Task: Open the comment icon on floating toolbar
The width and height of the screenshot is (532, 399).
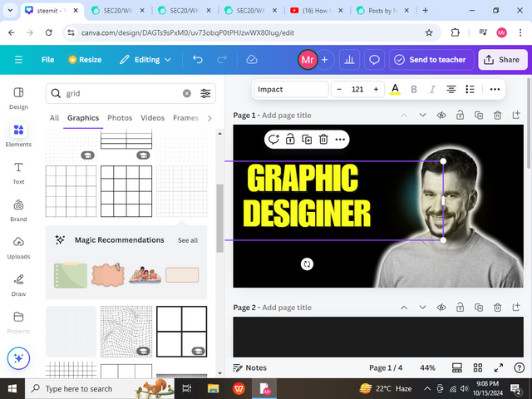Action: point(273,140)
